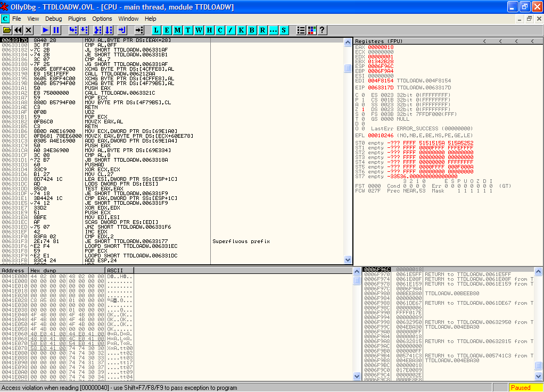Click the Open file folder icon
Viewport: 544px width, 392px height.
point(7,30)
